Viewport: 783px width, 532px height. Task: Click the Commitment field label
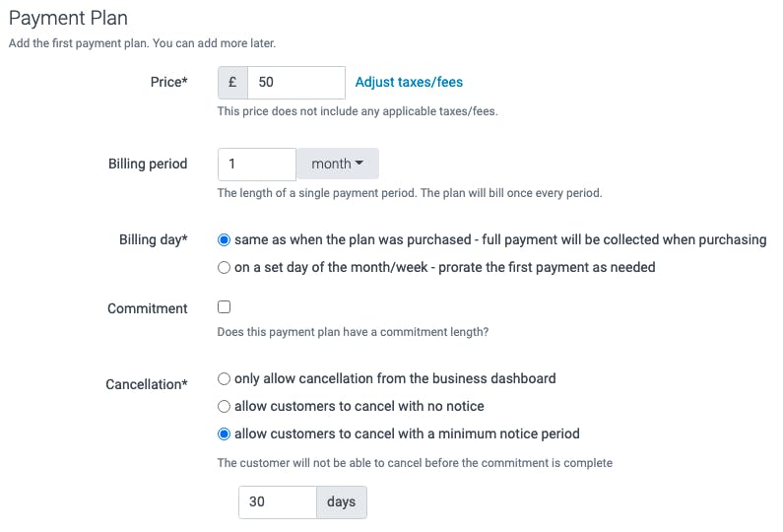148,308
